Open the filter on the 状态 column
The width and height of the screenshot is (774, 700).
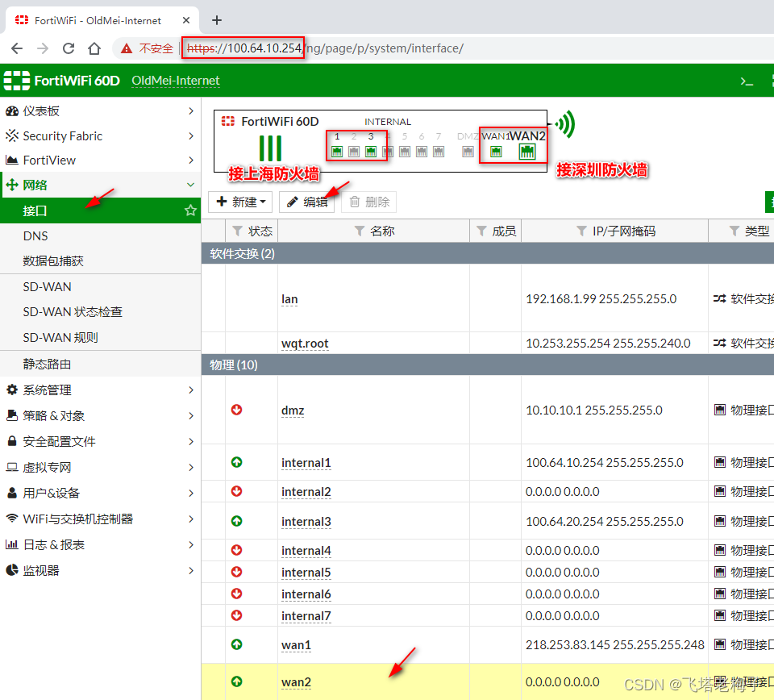coord(237,231)
